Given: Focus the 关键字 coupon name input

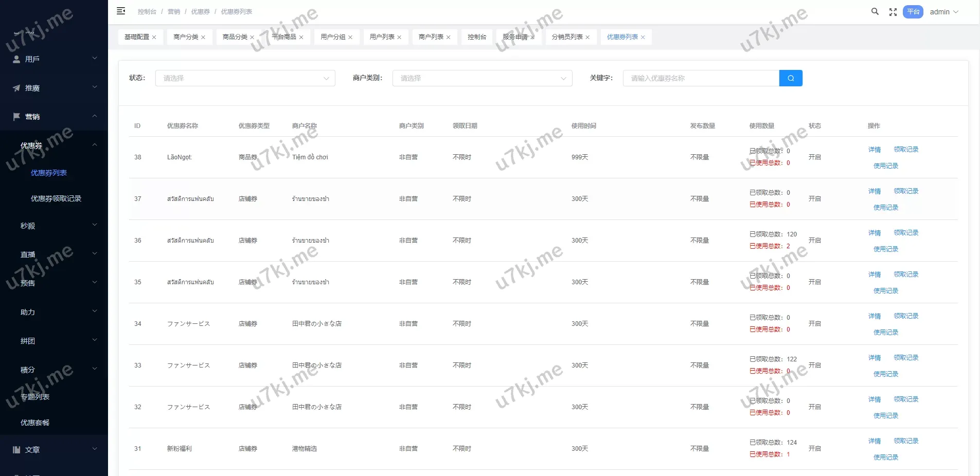Looking at the screenshot, I should [701, 78].
